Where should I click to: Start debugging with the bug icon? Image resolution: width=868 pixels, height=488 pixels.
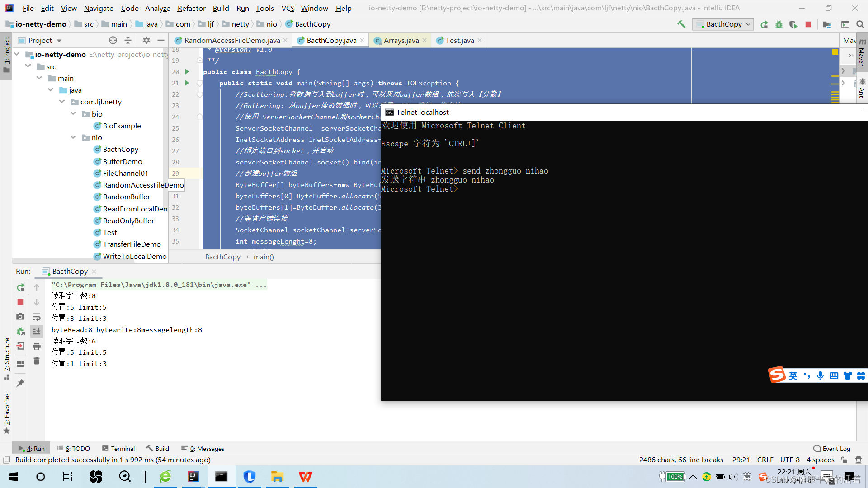[778, 24]
